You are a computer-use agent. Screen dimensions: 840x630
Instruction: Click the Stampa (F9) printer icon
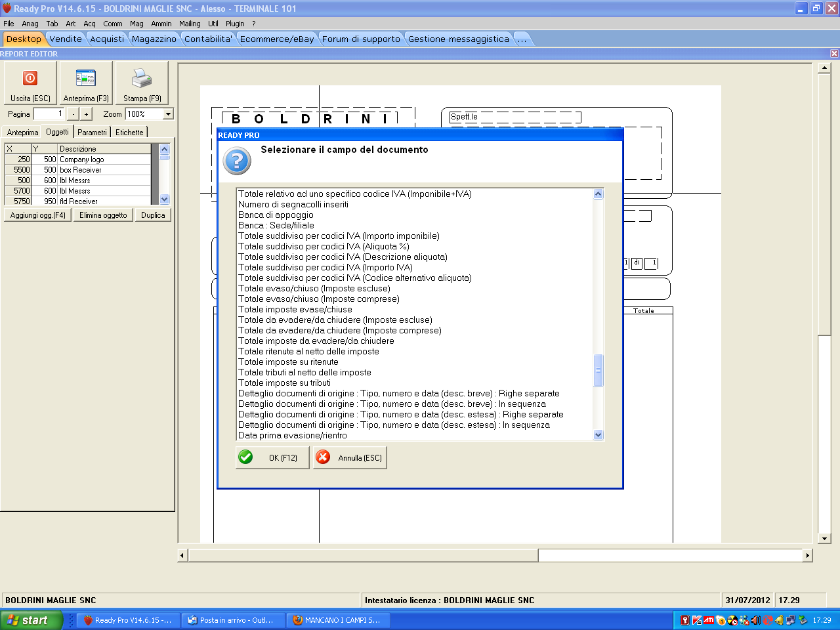[x=142, y=82]
